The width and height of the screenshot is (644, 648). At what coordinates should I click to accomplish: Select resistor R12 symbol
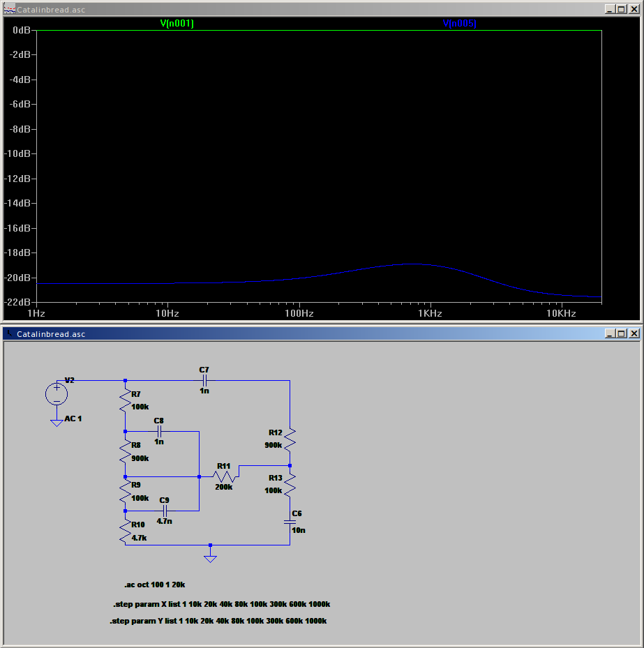coord(290,439)
